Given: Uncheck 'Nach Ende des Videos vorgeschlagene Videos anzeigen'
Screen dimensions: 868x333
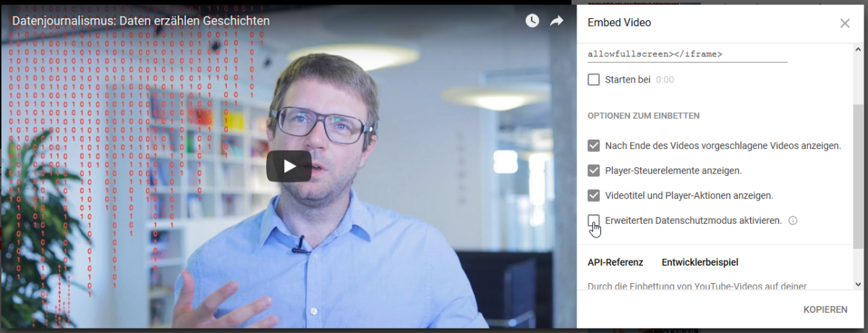Looking at the screenshot, I should click(x=594, y=146).
